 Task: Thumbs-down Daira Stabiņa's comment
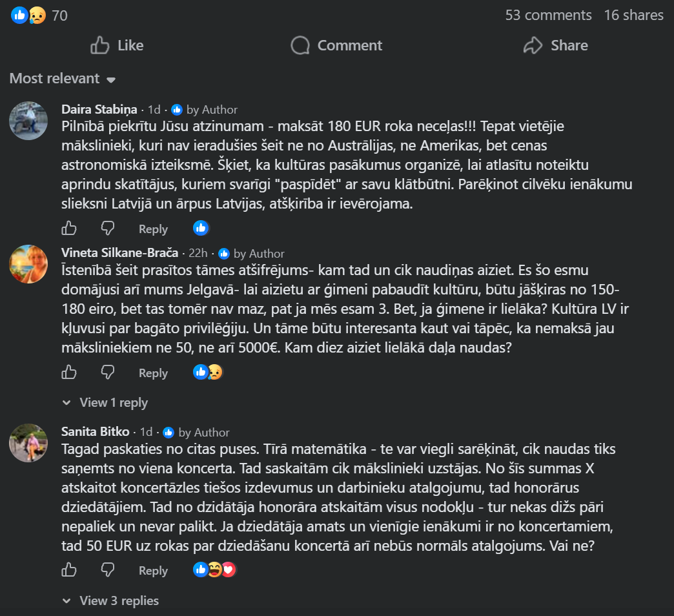(107, 229)
